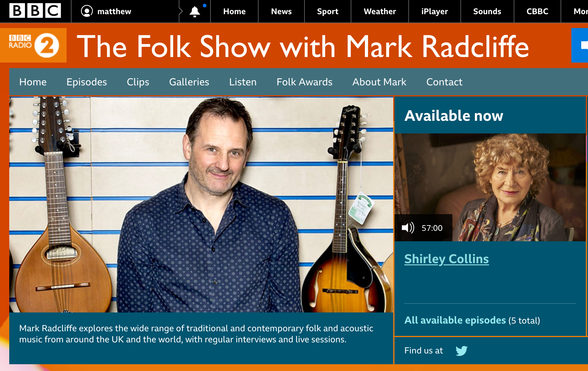Click the BBC Radio 2 logo
This screenshot has height=371, width=588.
pyautogui.click(x=33, y=45)
